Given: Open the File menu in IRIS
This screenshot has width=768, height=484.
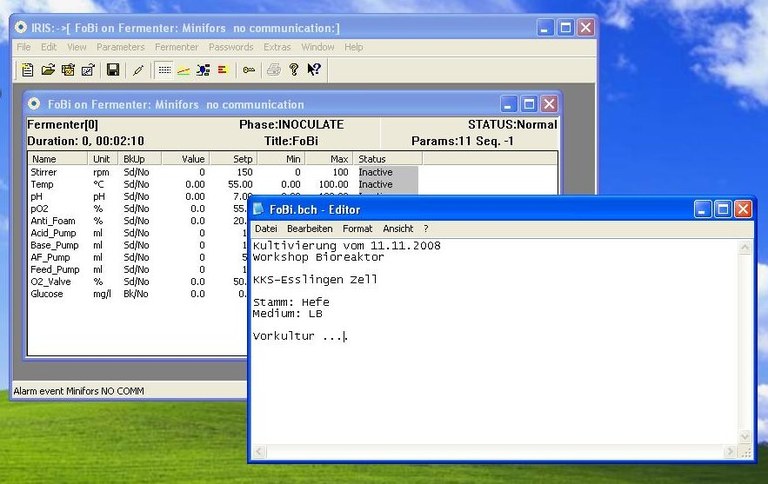Looking at the screenshot, I should click(24, 47).
